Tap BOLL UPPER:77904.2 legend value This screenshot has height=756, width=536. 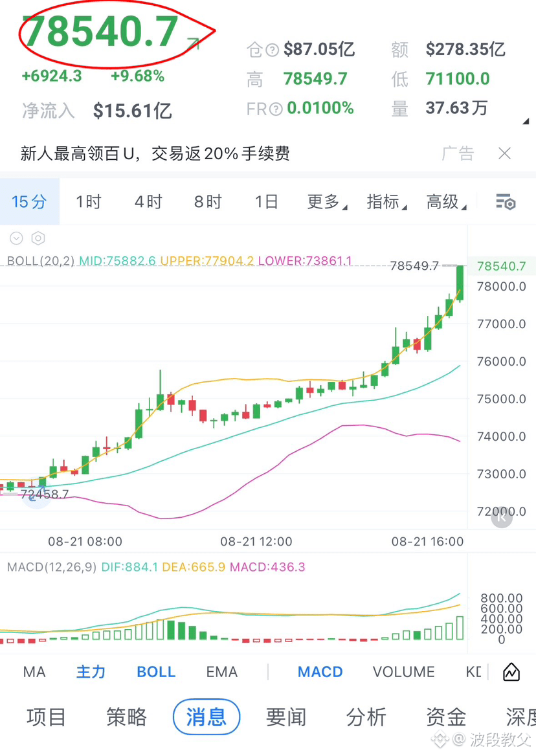click(x=207, y=261)
